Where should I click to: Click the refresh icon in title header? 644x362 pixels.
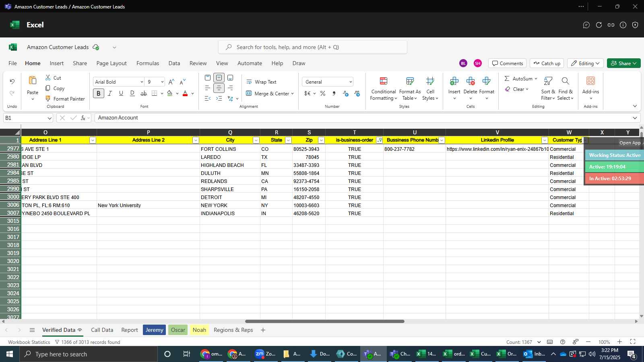tap(599, 25)
